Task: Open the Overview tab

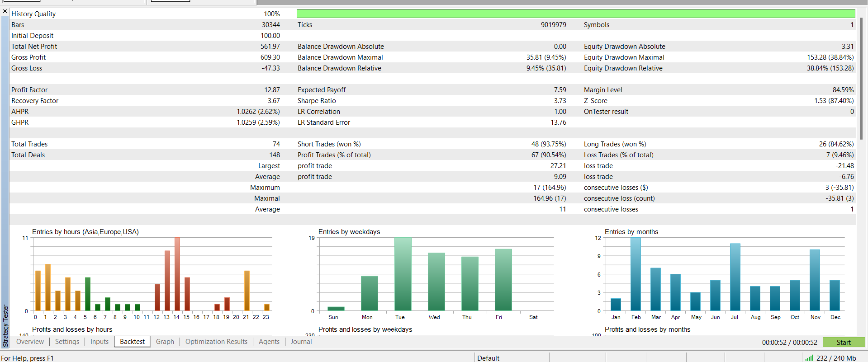Action: pos(30,342)
